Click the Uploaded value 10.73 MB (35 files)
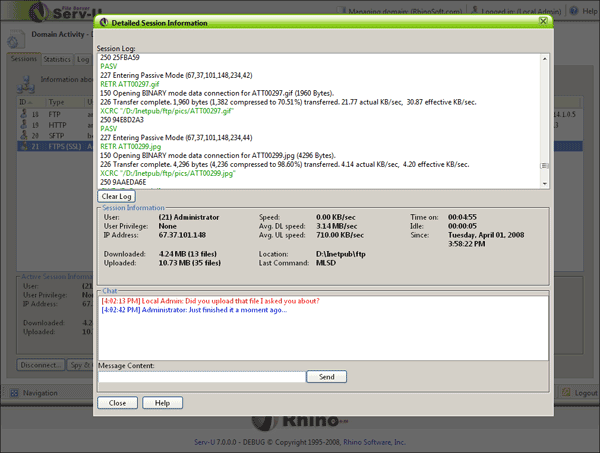600x453 pixels. pyautogui.click(x=190, y=263)
